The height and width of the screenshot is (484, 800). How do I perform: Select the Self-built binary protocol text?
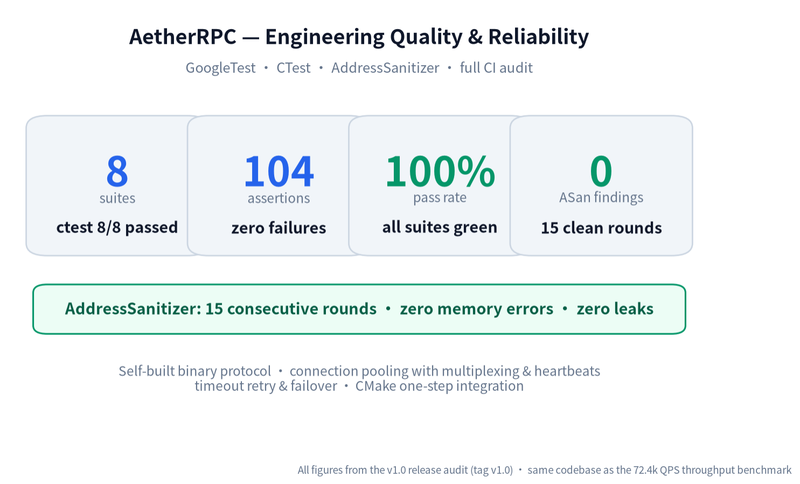[x=195, y=371]
